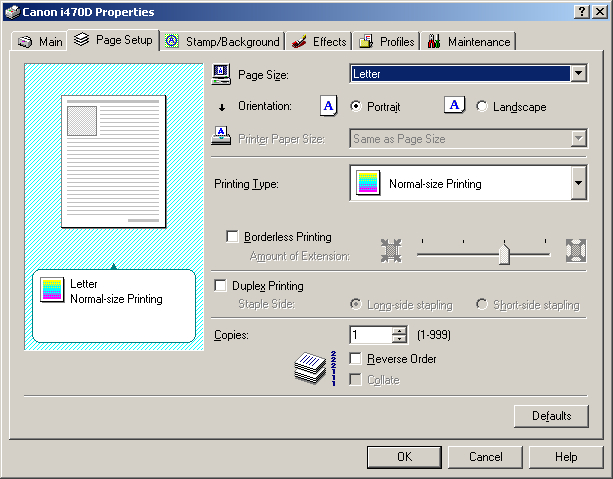Viewport: 613px width, 479px height.
Task: Click the context help question mark button
Action: [582, 11]
